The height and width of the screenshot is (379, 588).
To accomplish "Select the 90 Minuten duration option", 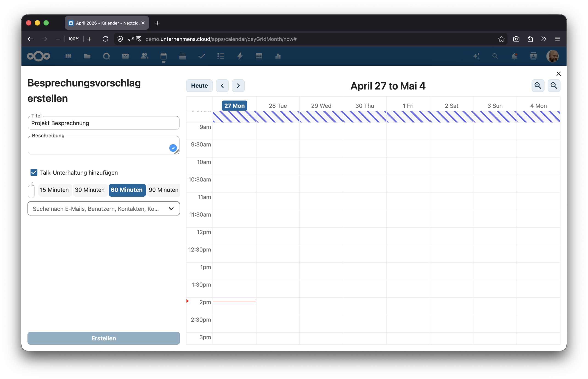I will tap(163, 190).
